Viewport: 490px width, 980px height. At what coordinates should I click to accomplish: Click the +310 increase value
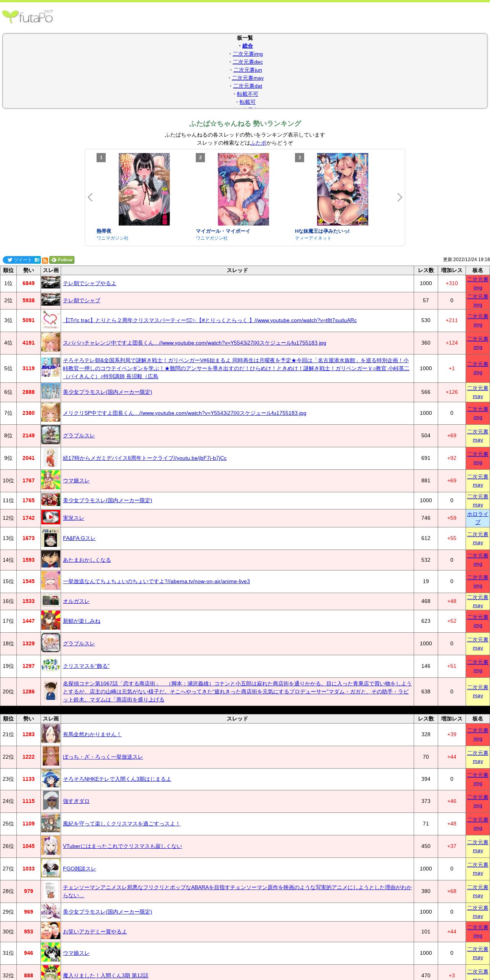coord(452,283)
